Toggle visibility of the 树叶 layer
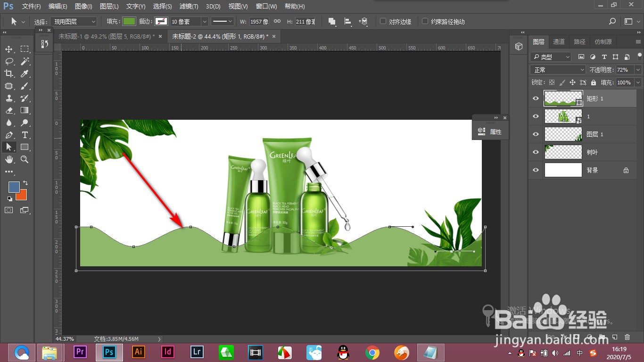 [x=536, y=152]
